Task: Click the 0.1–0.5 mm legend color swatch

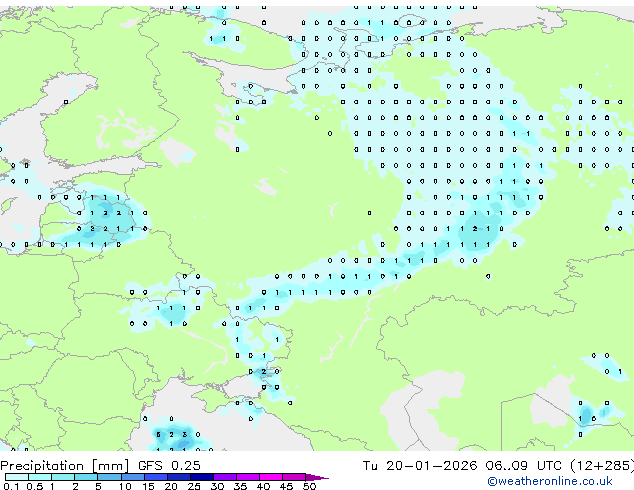Action: 17,477
